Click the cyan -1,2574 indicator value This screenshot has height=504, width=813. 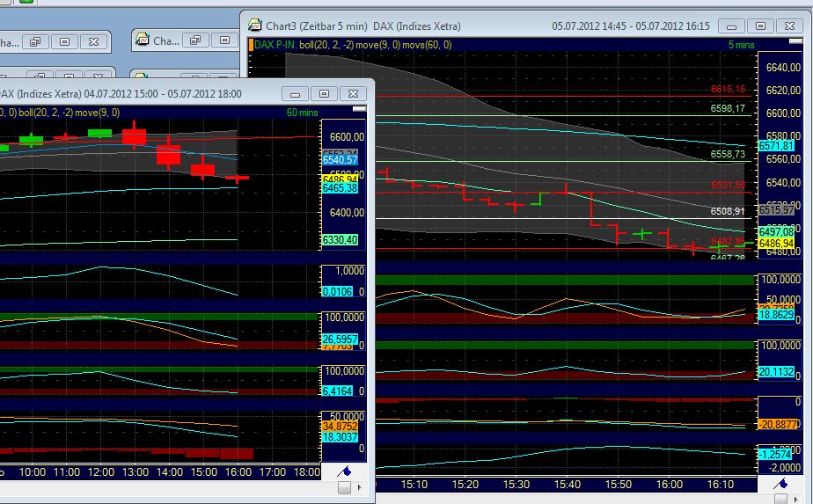click(x=775, y=454)
